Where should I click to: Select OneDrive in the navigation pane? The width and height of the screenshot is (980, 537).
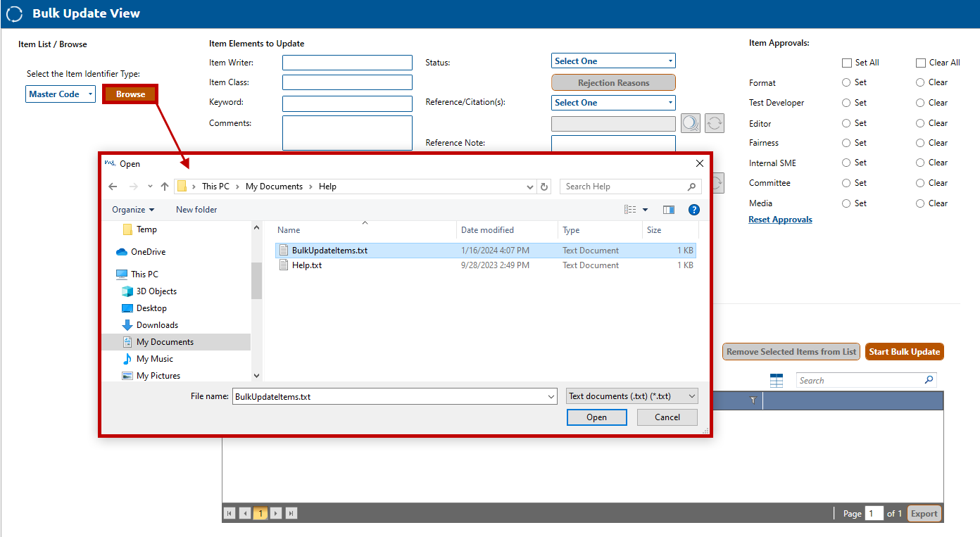[141, 252]
